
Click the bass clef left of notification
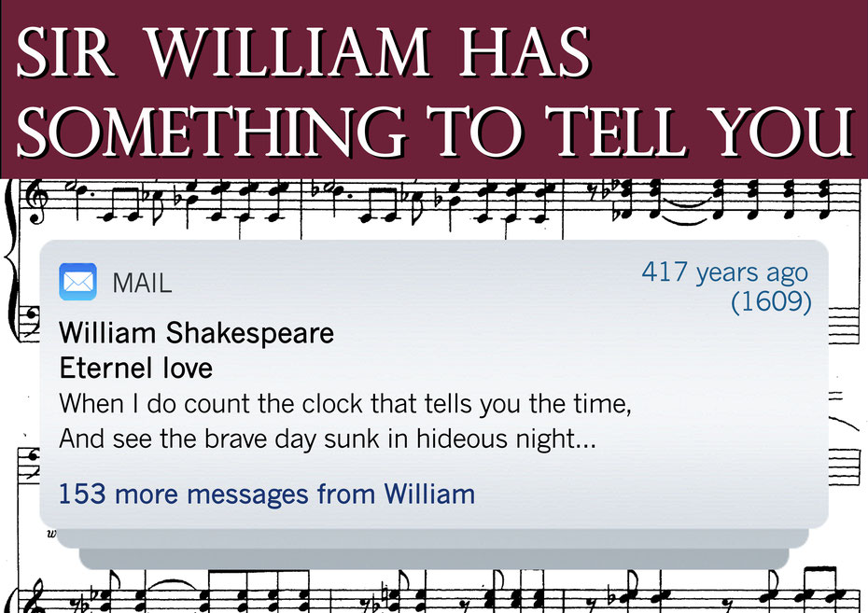click(x=29, y=322)
